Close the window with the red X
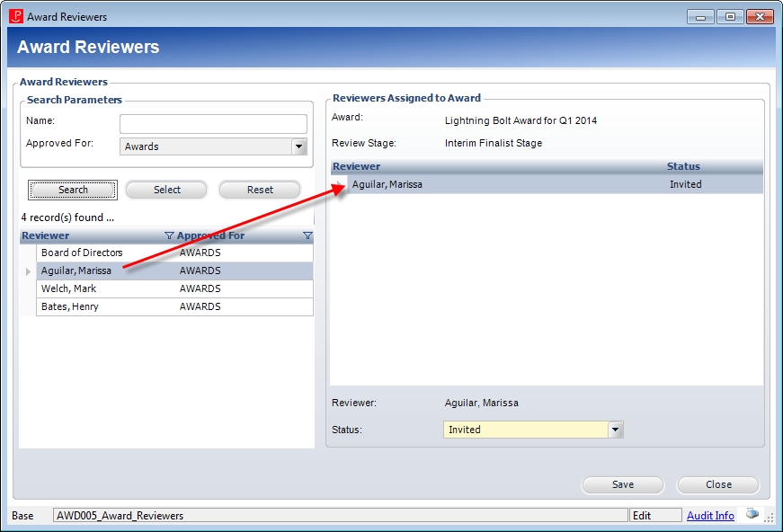Screen dimensions: 783x532 tap(760, 17)
